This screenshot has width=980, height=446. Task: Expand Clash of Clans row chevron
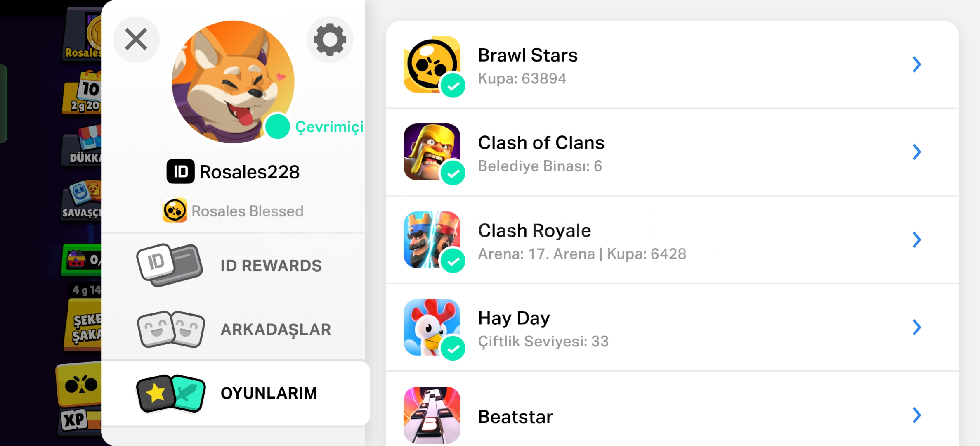(916, 152)
